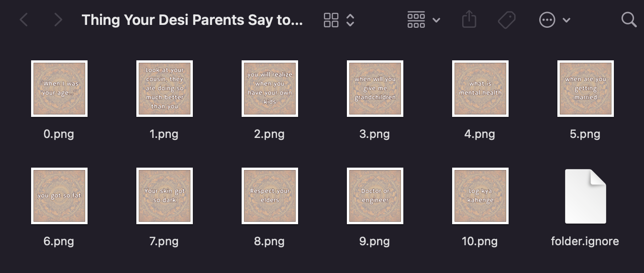Click the file name 7.png
The image size is (644, 273).
click(x=164, y=241)
